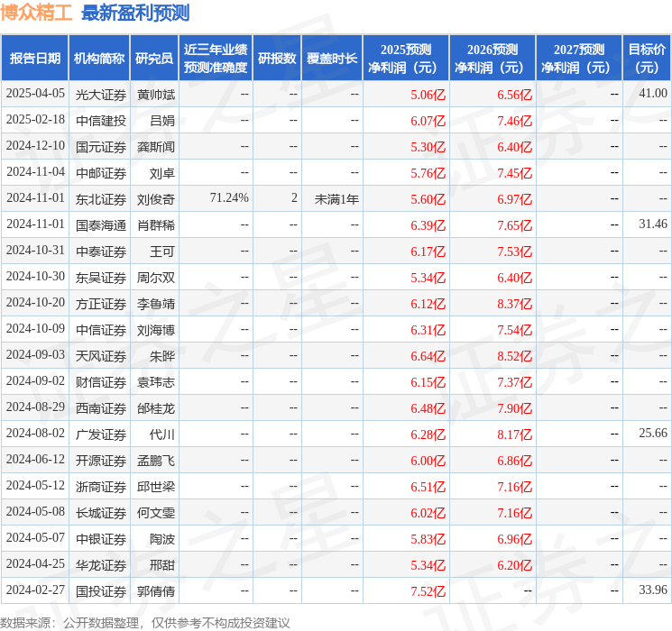Select the date 2024-10-31

point(35,251)
